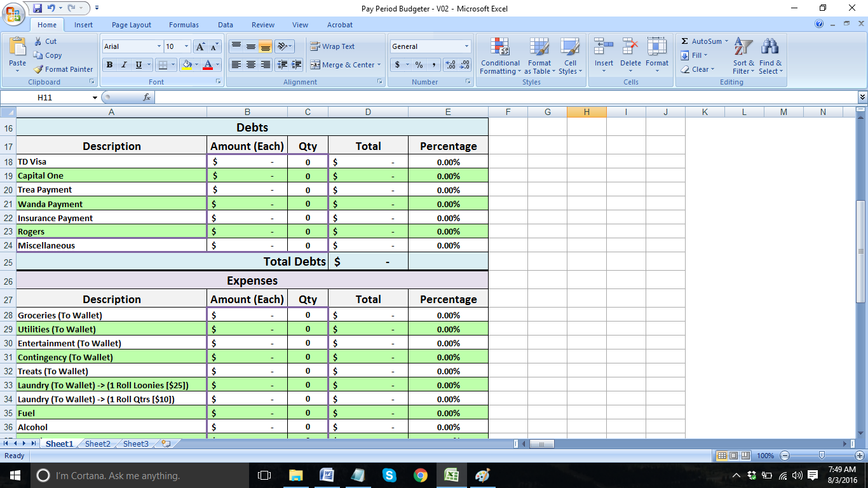Open the Fill Color dropdown arrow
The height and width of the screenshot is (488, 868).
[x=196, y=65]
